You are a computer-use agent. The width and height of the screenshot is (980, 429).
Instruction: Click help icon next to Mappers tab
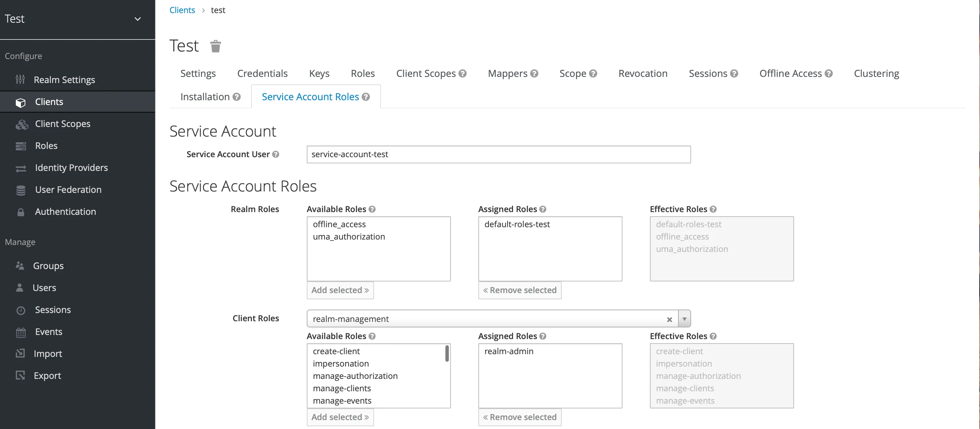(x=534, y=73)
